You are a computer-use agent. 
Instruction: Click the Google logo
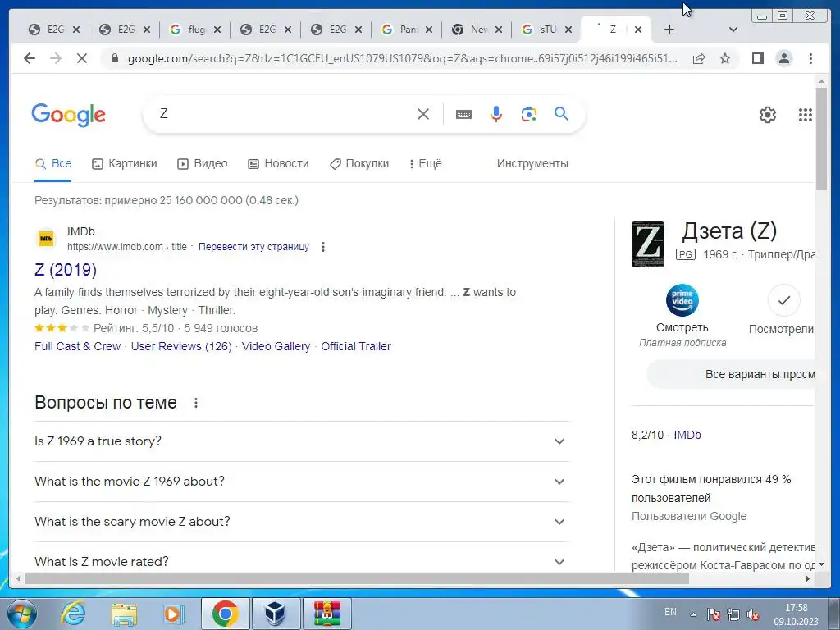click(69, 115)
